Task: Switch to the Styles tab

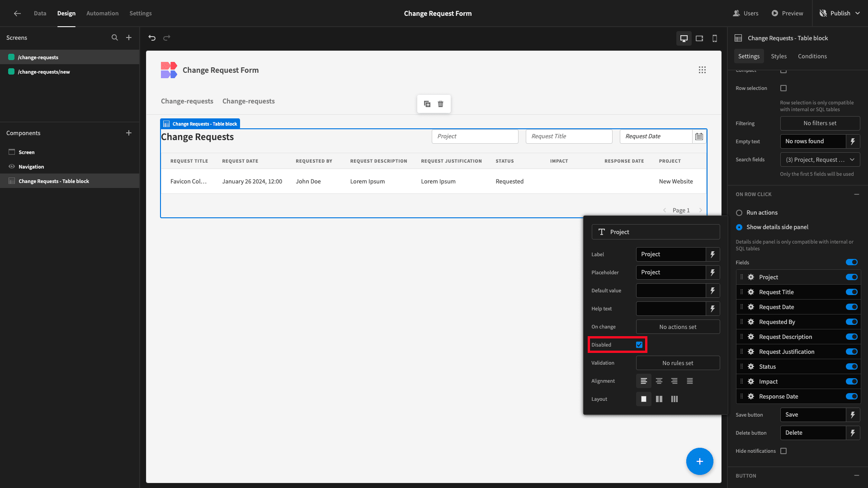Action: [778, 56]
